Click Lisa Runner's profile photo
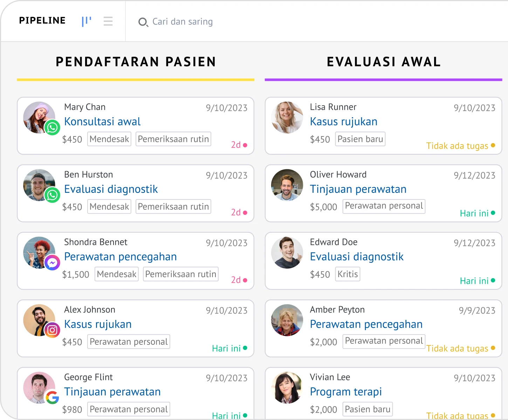This screenshot has height=420, width=508. (287, 118)
